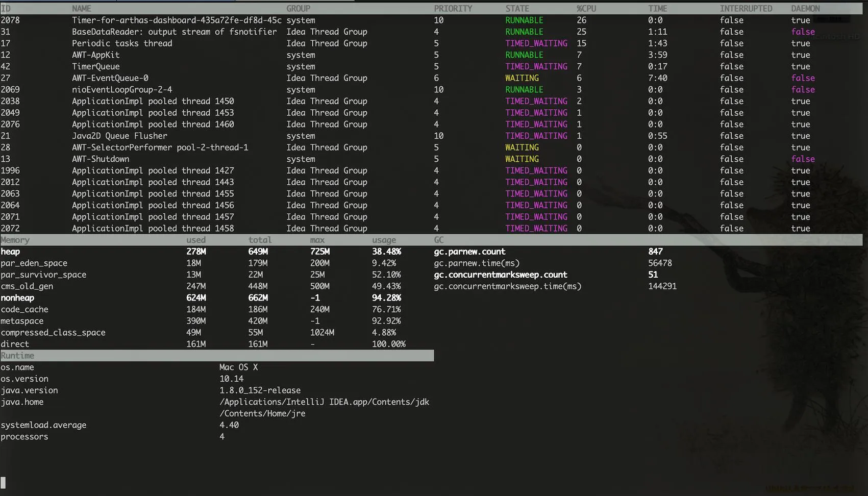This screenshot has height=496, width=868.
Task: Click AWT-AppKit thread name
Action: (95, 55)
